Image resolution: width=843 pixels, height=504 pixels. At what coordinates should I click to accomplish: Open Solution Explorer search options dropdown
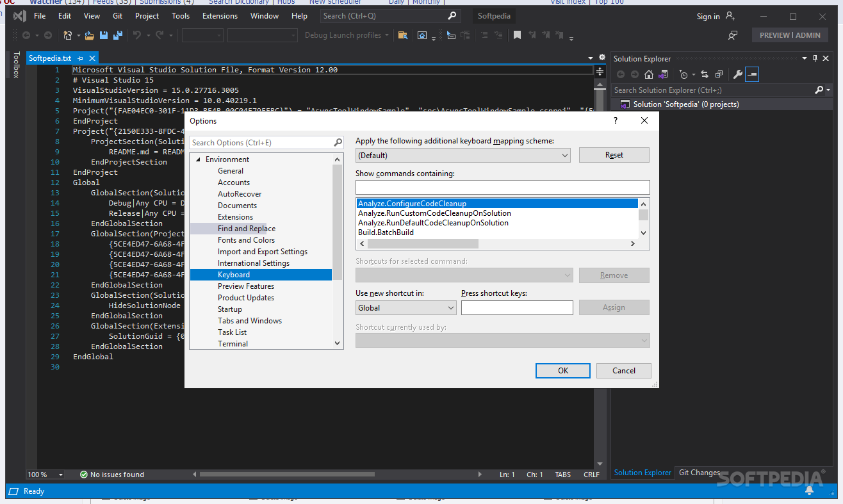pos(828,90)
